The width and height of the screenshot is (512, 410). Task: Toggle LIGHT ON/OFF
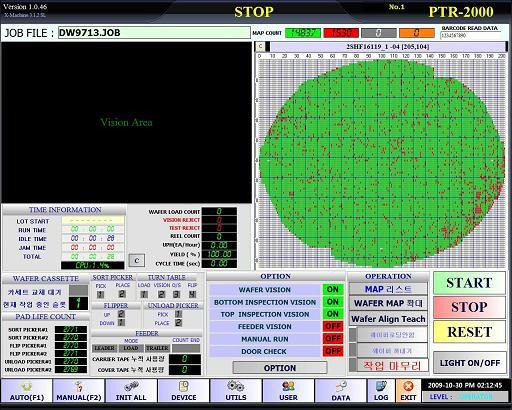[470, 363]
